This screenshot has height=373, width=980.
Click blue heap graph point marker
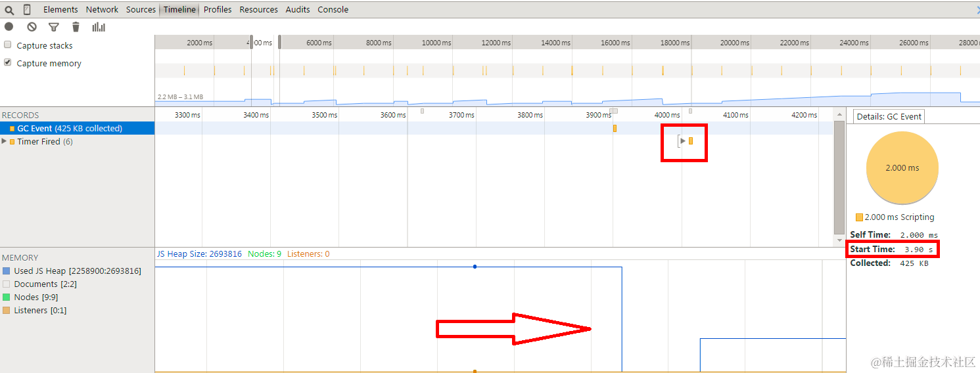[x=475, y=267]
